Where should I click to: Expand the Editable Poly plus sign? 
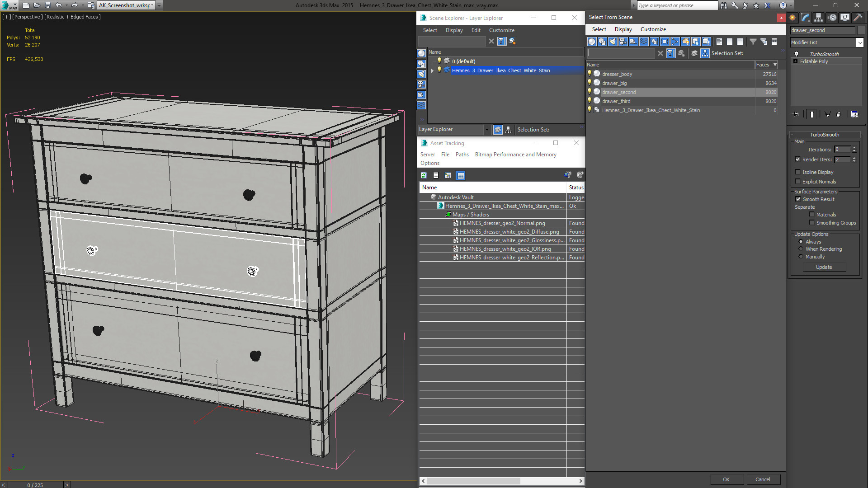tap(795, 61)
